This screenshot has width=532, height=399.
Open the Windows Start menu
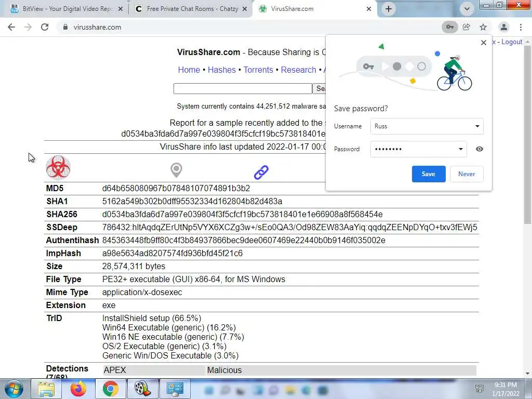click(x=14, y=389)
